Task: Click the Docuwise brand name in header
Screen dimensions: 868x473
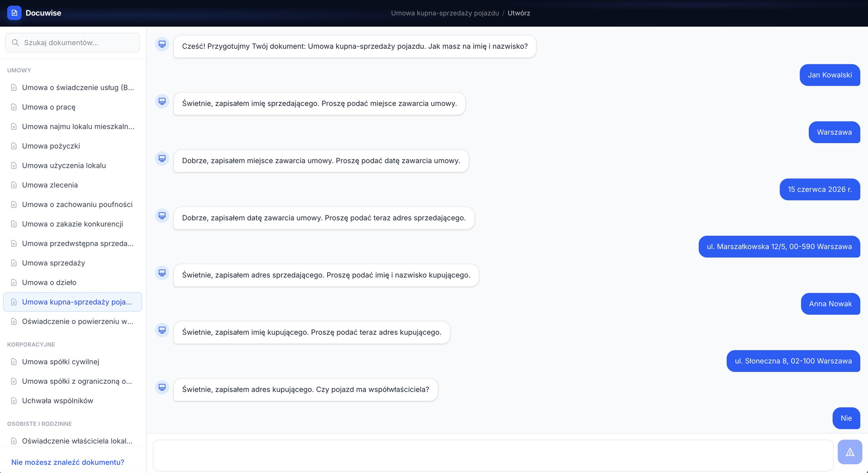Action: [x=43, y=13]
